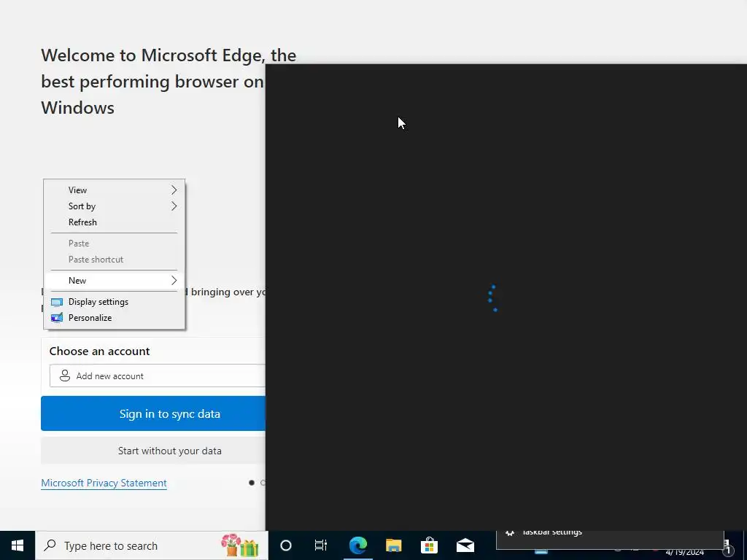This screenshot has width=747, height=560.
Task: Click Sign in to sync data
Action: (x=153, y=413)
